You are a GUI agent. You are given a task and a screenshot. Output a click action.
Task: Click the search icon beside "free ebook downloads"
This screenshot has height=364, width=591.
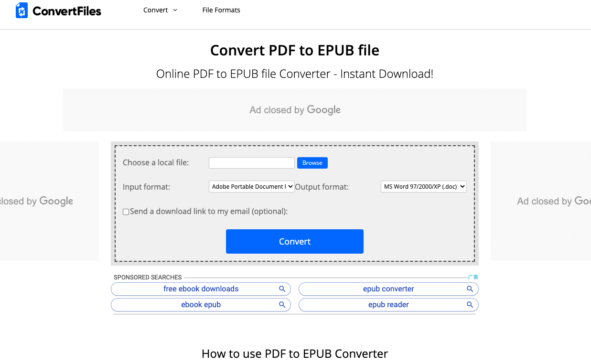coord(282,289)
